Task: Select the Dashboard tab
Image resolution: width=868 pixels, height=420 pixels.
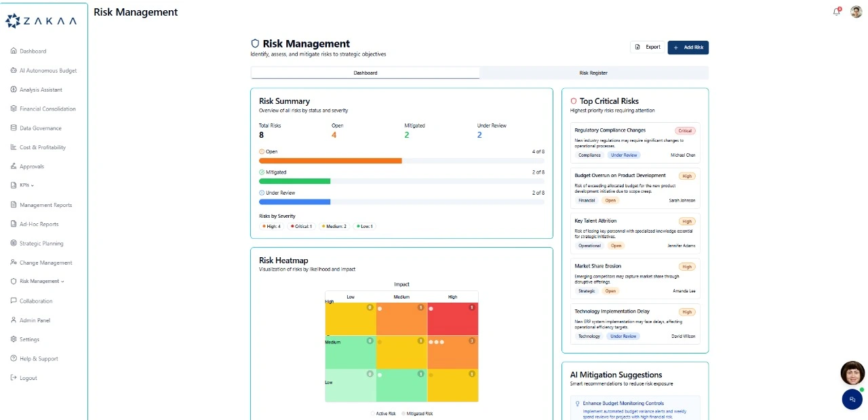Action: (365, 73)
